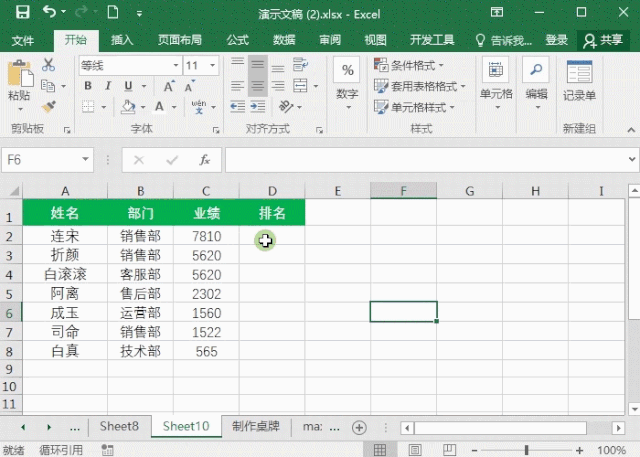
Task: Open the record form 记录单
Action: pyautogui.click(x=579, y=80)
